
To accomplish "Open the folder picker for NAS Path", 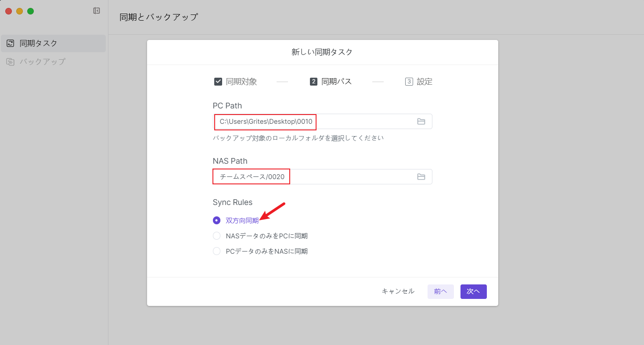I will coord(421,177).
